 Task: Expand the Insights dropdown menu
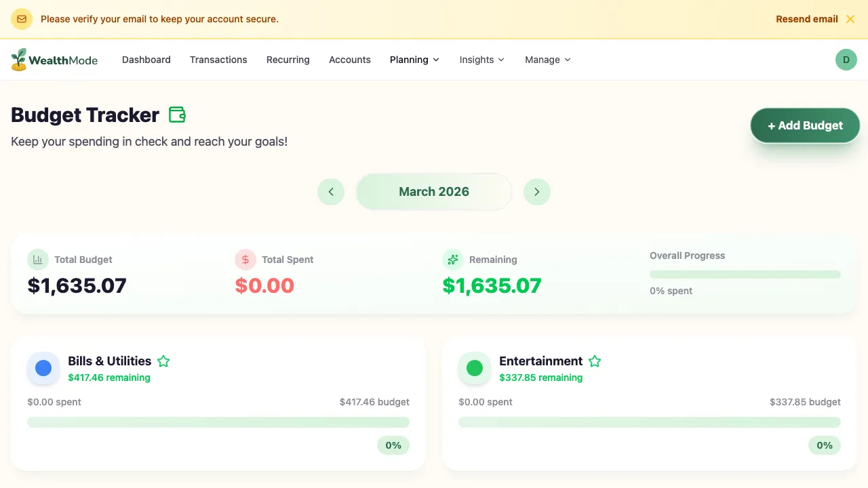point(481,60)
